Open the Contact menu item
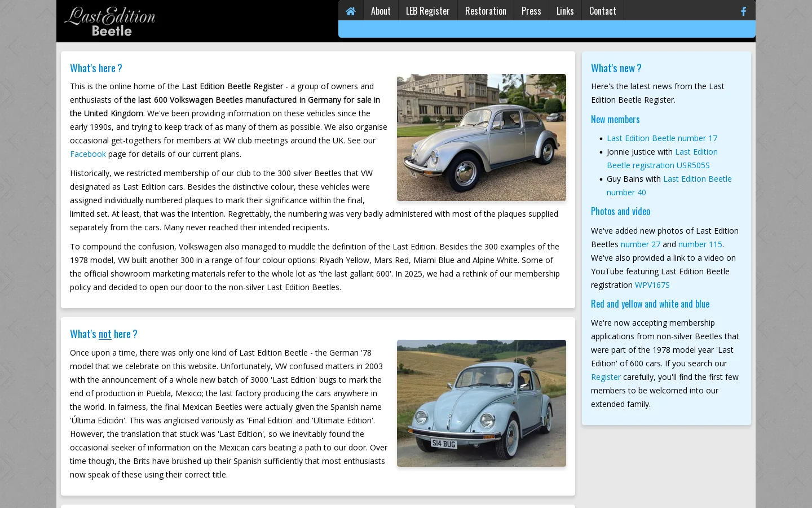Image resolution: width=812 pixels, height=508 pixels. point(603,11)
